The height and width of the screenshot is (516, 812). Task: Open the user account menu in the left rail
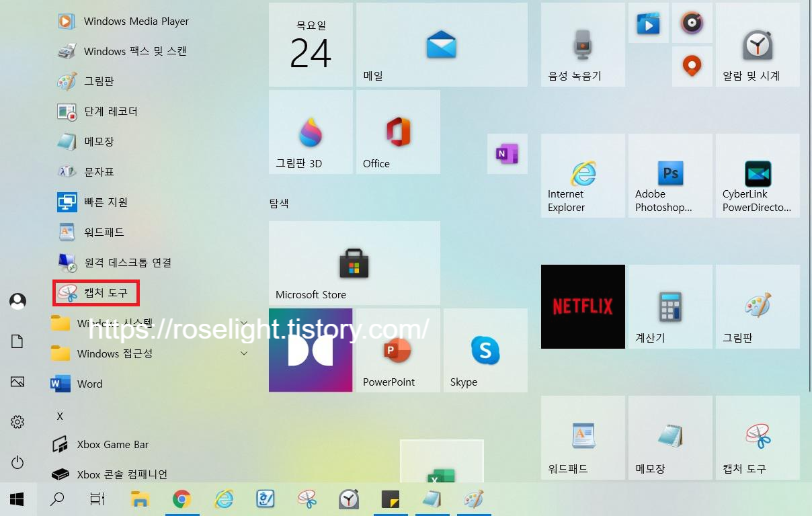coord(17,302)
